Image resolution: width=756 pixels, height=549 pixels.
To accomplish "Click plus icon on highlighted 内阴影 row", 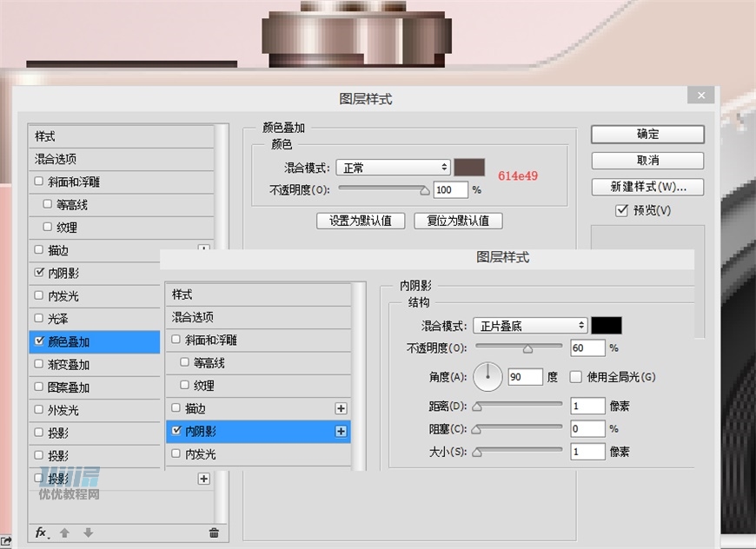I will pyautogui.click(x=341, y=432).
